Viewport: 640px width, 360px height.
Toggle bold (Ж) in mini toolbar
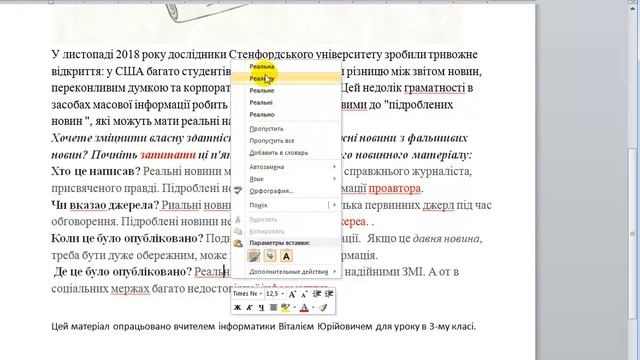point(238,308)
